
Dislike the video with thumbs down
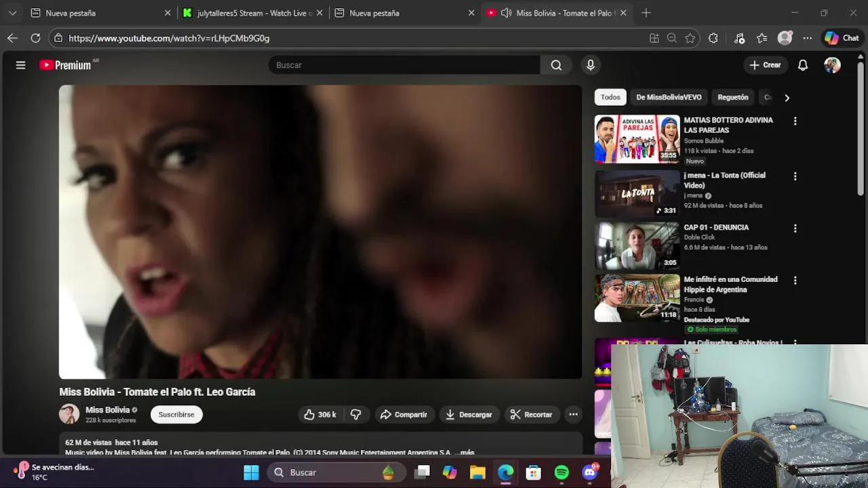pyautogui.click(x=355, y=415)
